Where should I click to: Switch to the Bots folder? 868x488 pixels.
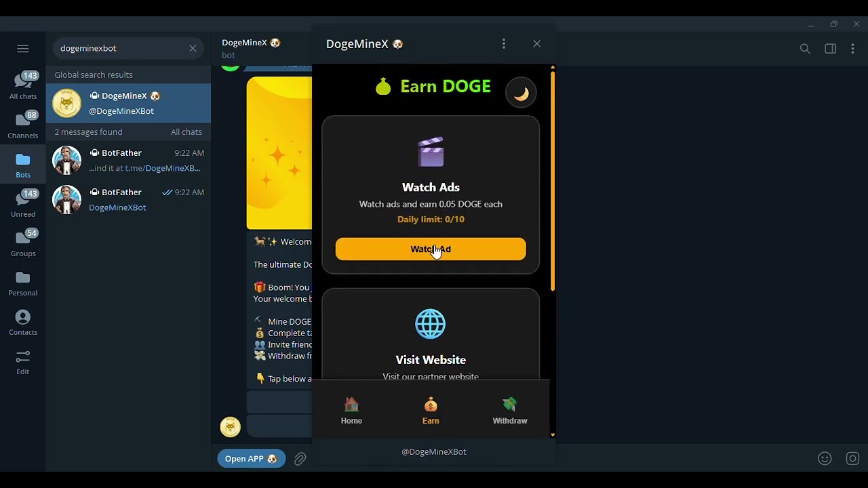(x=23, y=165)
